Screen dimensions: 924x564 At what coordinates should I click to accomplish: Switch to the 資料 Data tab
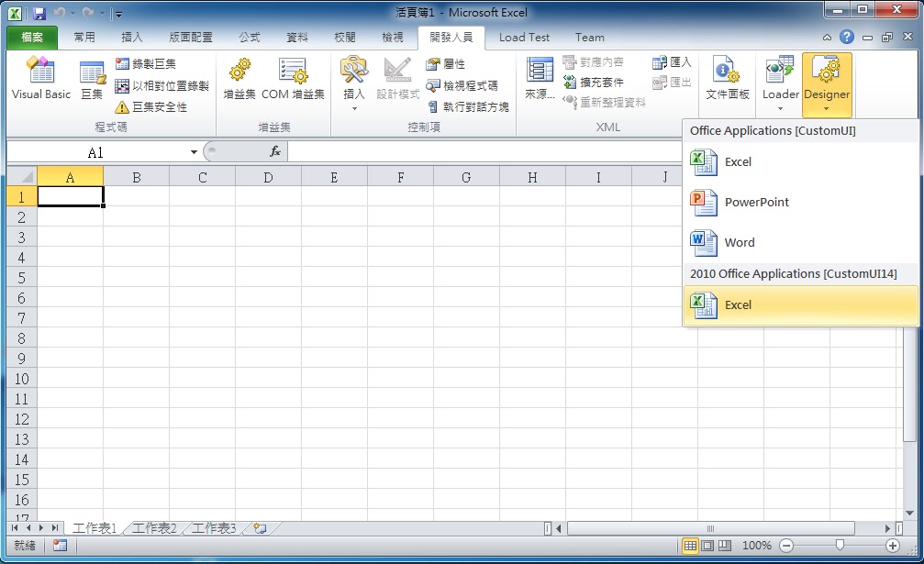297,37
